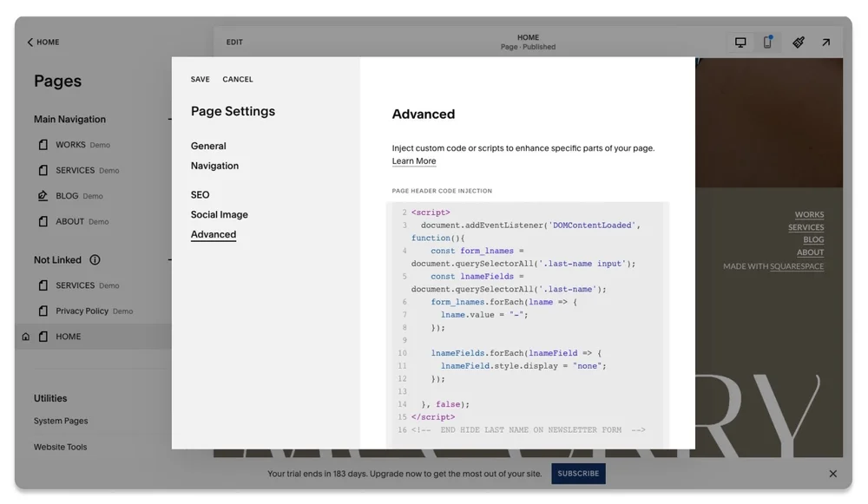Open the Not Linked info icon
Screen dimensions: 868x504
(x=95, y=259)
